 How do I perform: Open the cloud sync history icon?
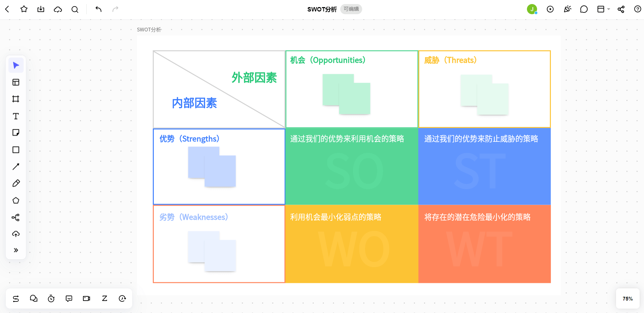pos(58,9)
